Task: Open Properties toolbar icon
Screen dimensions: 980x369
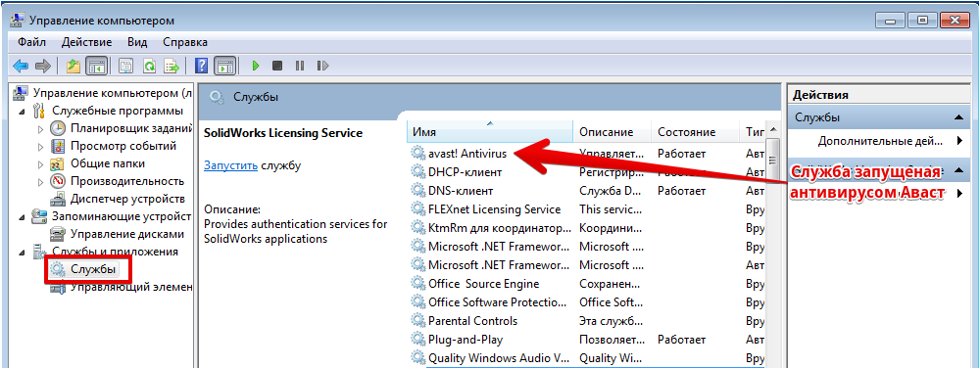Action: (x=126, y=66)
